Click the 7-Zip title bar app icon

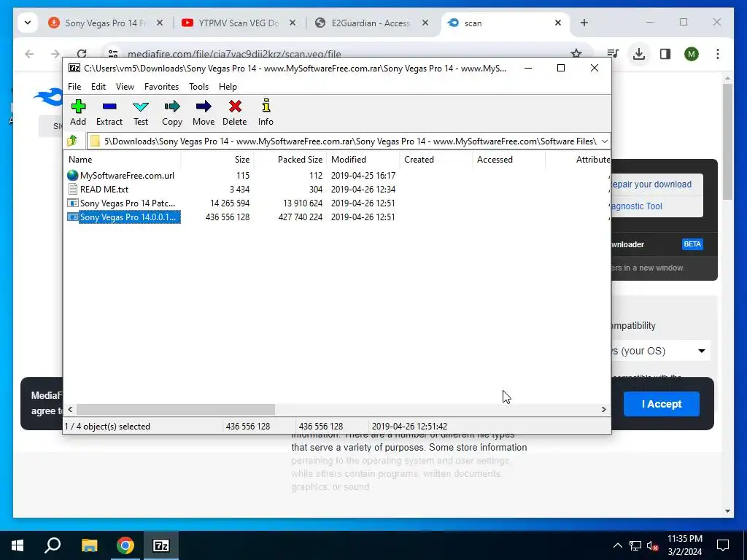74,68
